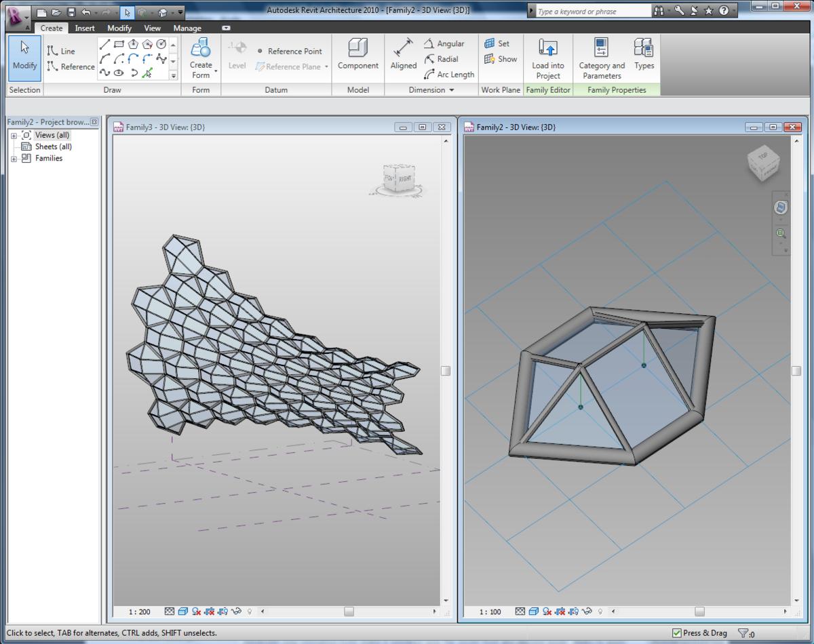Open the Communication Center satellite icon
This screenshot has height=644, width=814.
pyautogui.click(x=694, y=11)
